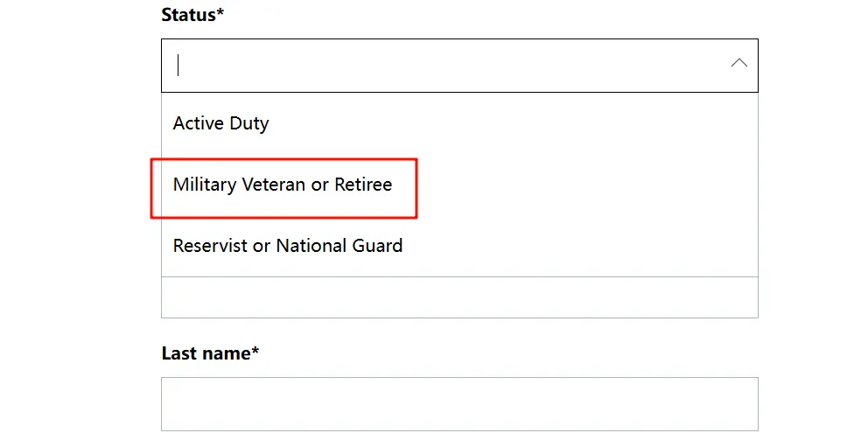The height and width of the screenshot is (433, 868).
Task: Set Status to Reservist or National Guard
Action: (288, 246)
